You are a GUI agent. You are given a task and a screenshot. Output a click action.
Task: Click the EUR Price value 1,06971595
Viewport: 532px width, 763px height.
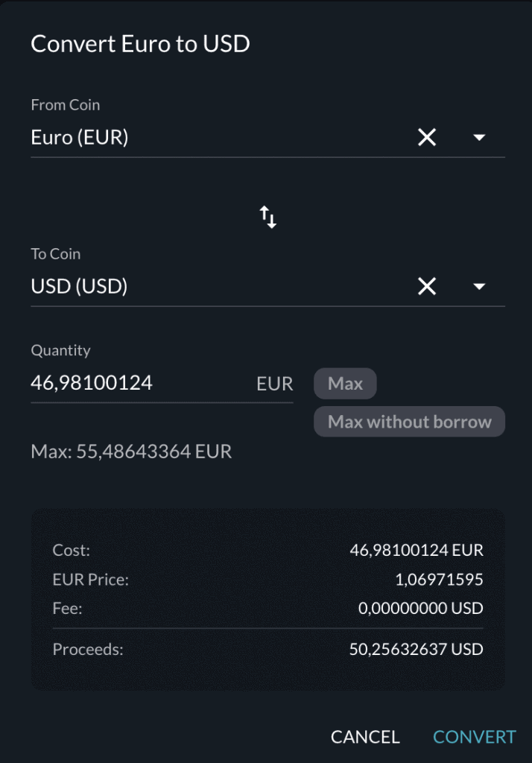(x=439, y=580)
